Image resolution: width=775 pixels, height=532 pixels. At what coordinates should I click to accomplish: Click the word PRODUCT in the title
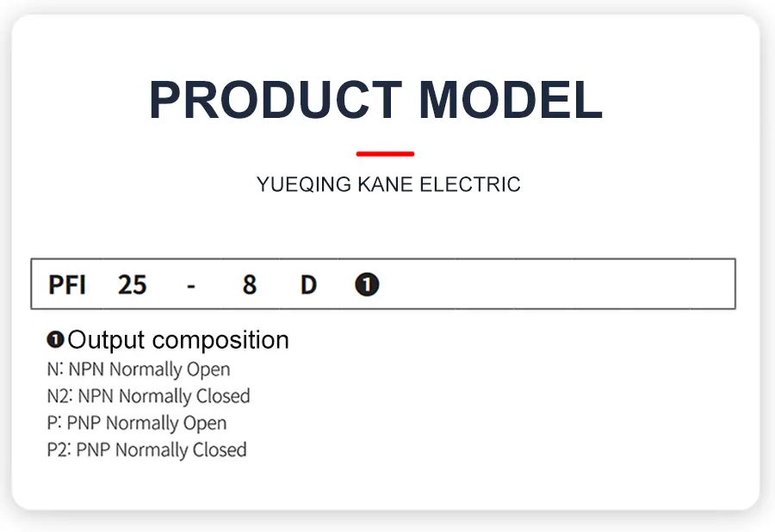click(x=275, y=101)
